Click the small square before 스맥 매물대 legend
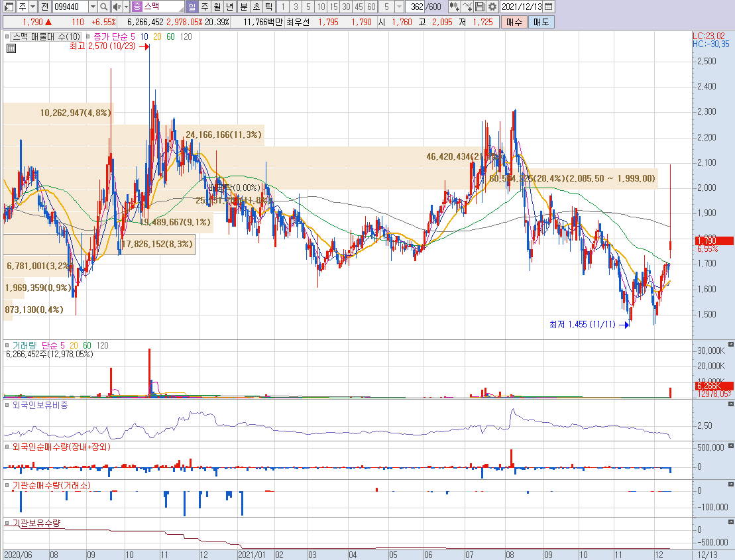Screen dimensions: 735x560 tap(7, 36)
